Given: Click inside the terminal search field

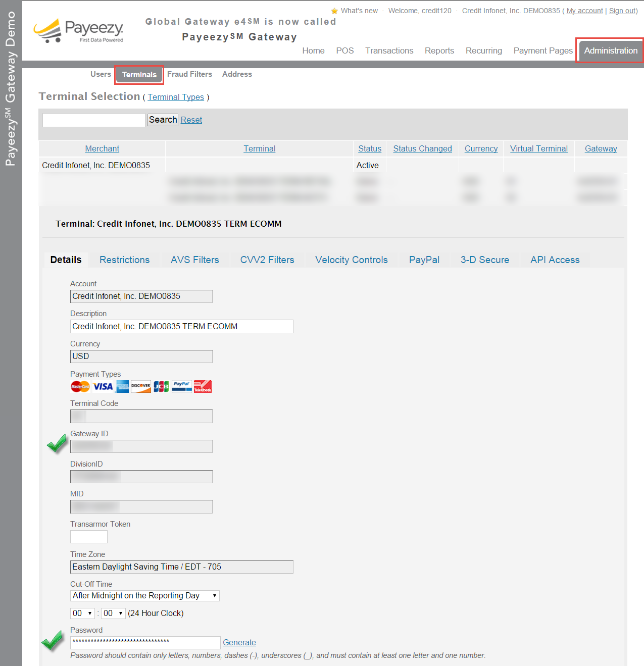Looking at the screenshot, I should coord(93,120).
